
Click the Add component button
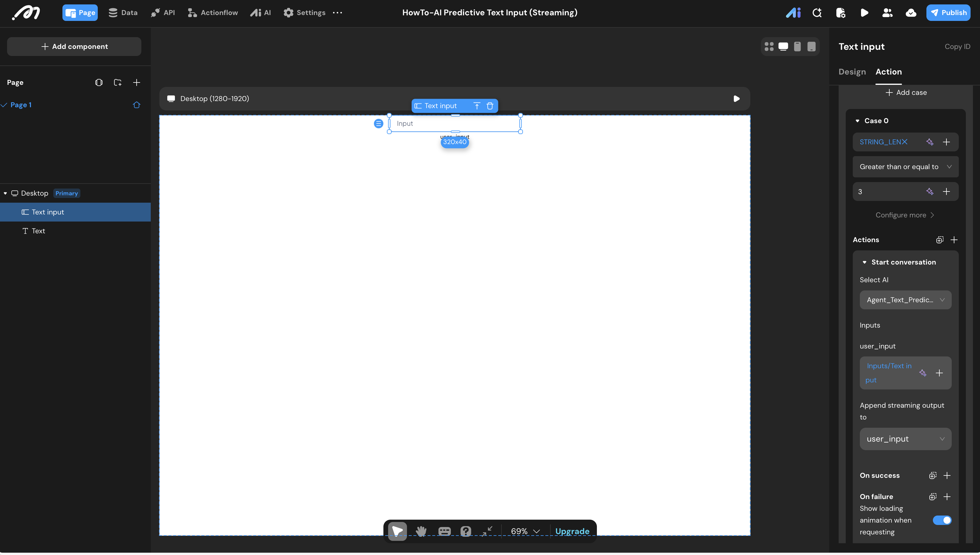[x=74, y=47]
